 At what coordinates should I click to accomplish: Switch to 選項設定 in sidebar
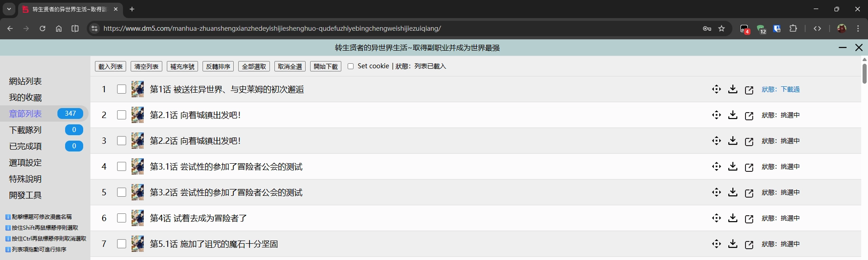pyautogui.click(x=25, y=163)
